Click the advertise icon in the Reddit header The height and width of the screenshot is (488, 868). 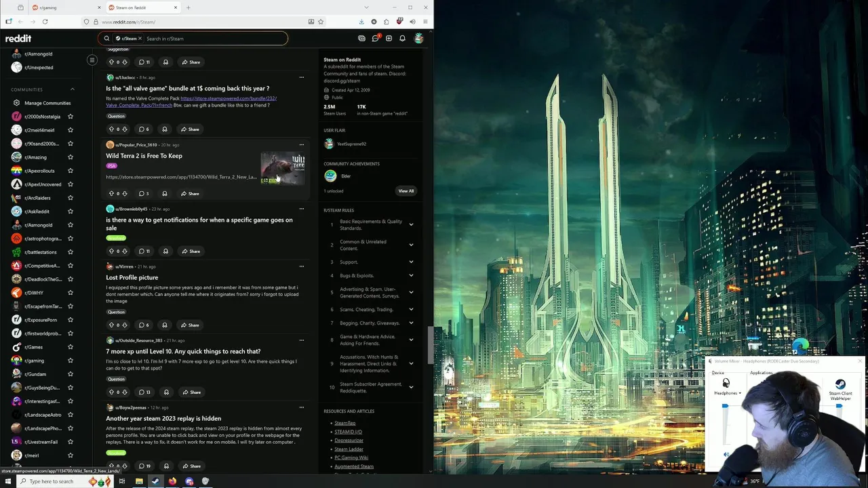point(361,39)
